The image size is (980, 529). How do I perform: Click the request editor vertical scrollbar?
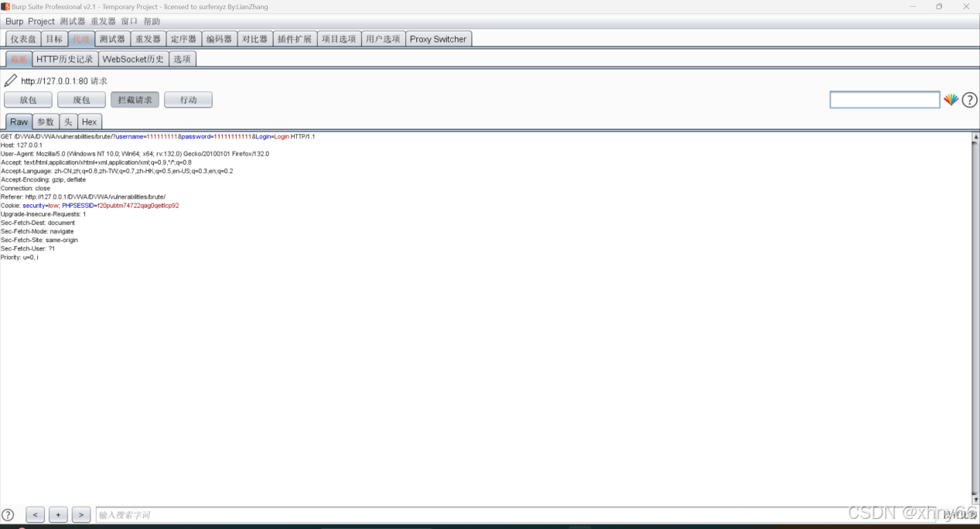click(x=975, y=318)
